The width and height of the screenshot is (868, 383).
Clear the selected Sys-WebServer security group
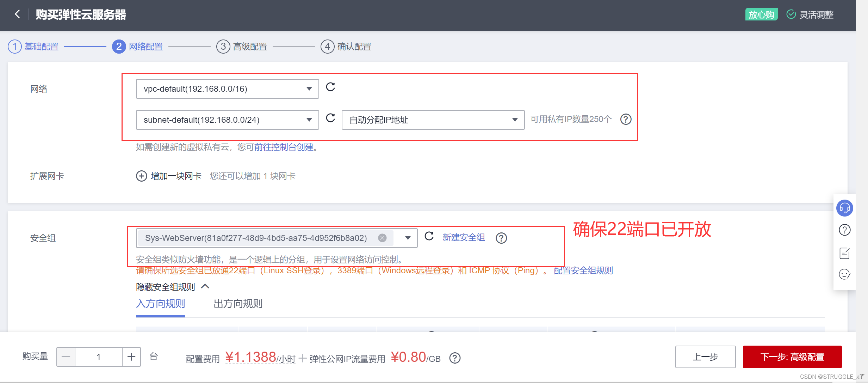point(382,238)
